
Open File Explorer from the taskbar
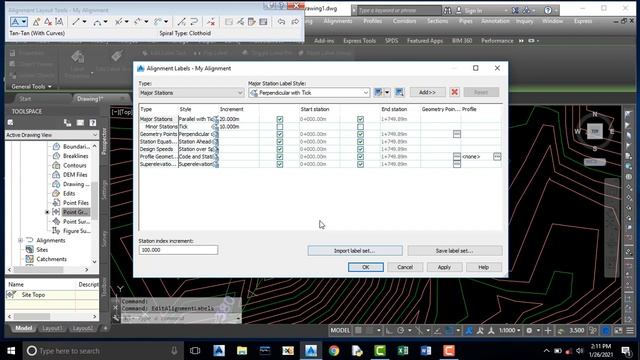point(242,351)
